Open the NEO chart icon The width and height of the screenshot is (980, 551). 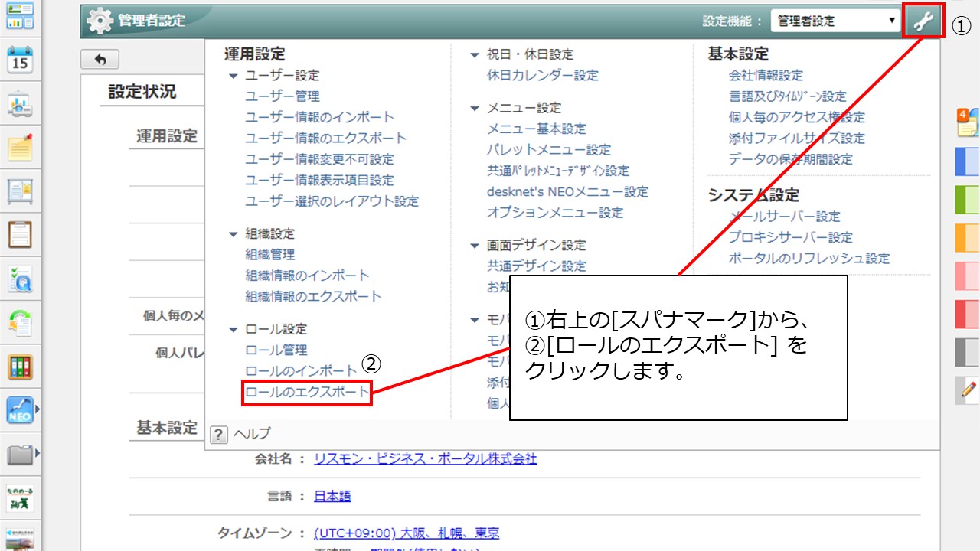pos(20,411)
